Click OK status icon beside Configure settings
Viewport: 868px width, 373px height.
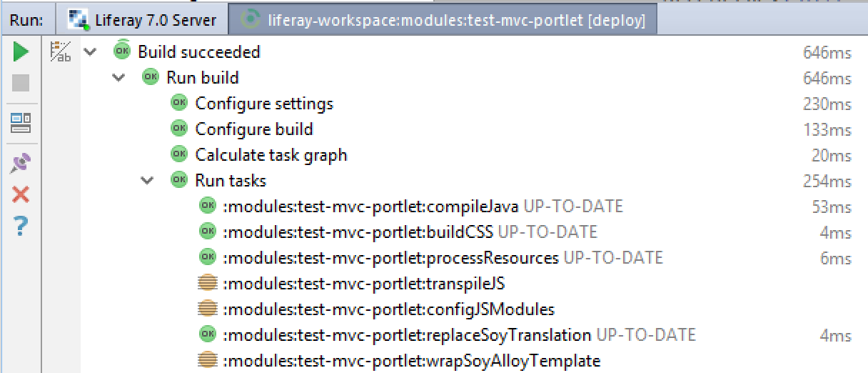point(178,102)
